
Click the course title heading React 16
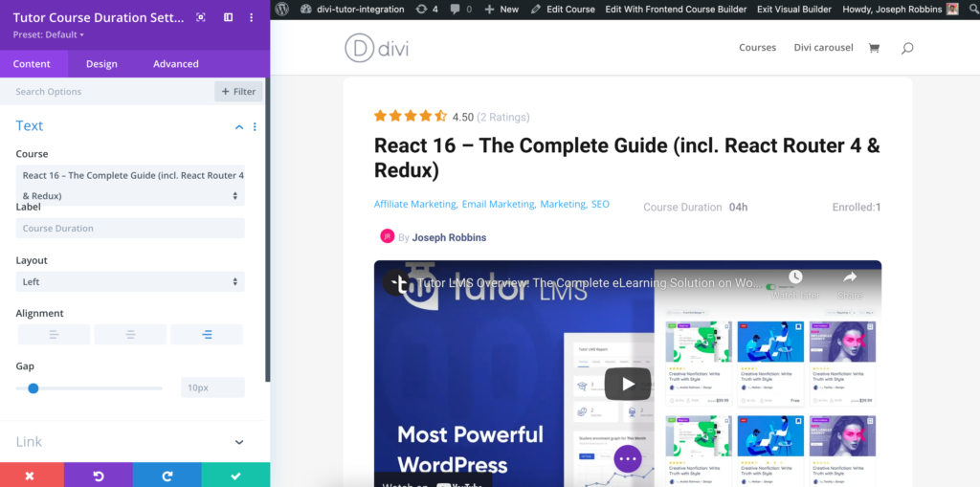pyautogui.click(x=627, y=157)
